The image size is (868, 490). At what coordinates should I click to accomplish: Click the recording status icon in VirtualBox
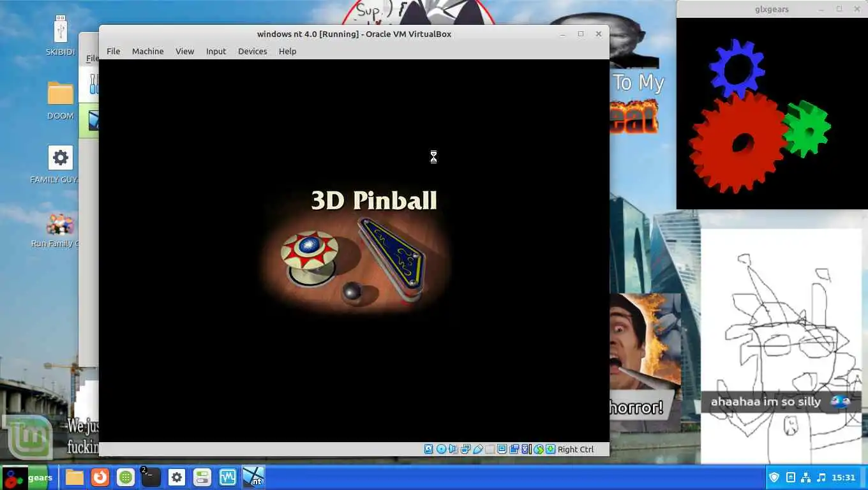[x=514, y=449]
